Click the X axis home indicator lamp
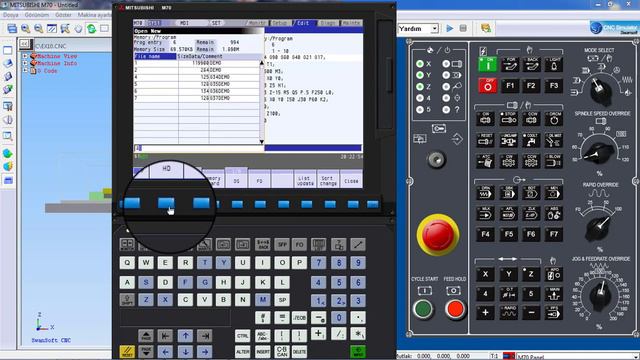The image size is (640, 360). point(420,64)
